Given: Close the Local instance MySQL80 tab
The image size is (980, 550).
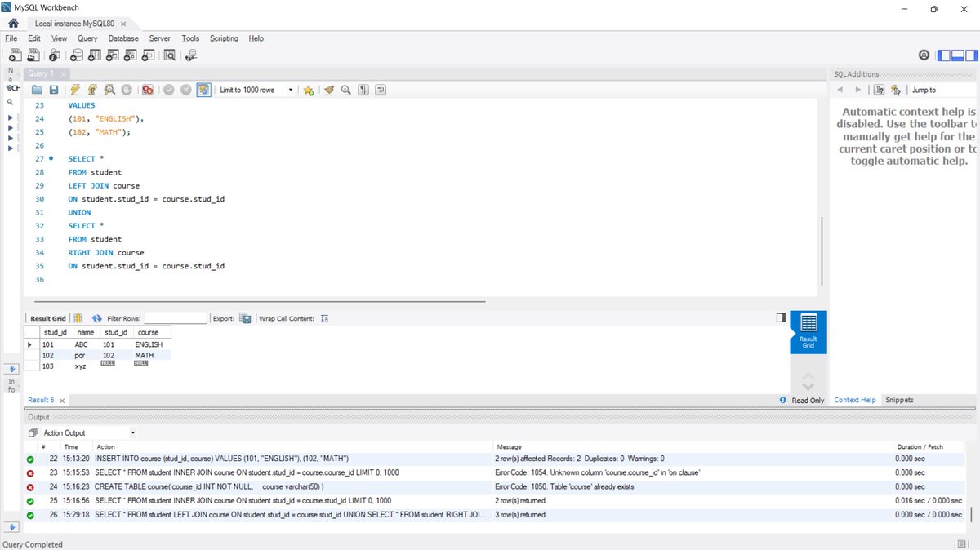Looking at the screenshot, I should [x=123, y=24].
